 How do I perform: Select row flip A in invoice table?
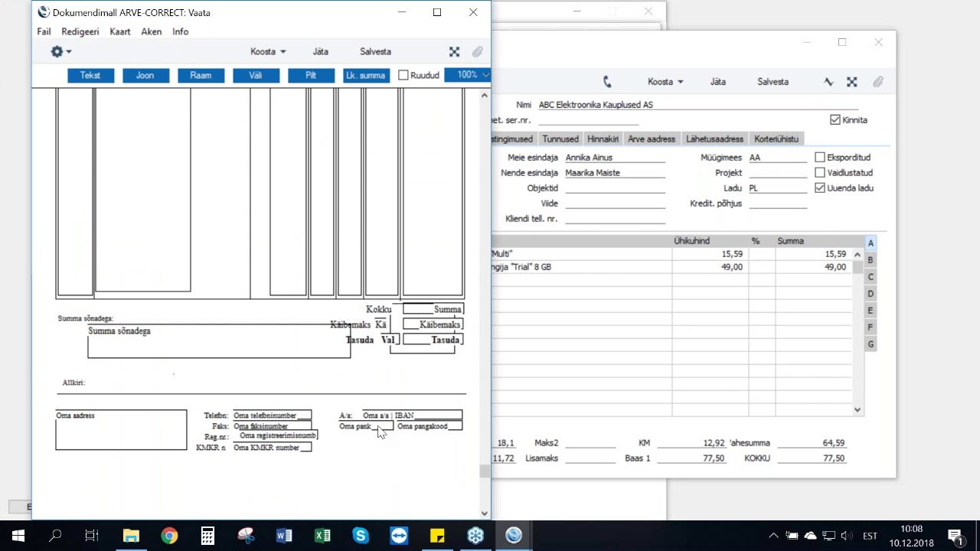click(x=871, y=243)
